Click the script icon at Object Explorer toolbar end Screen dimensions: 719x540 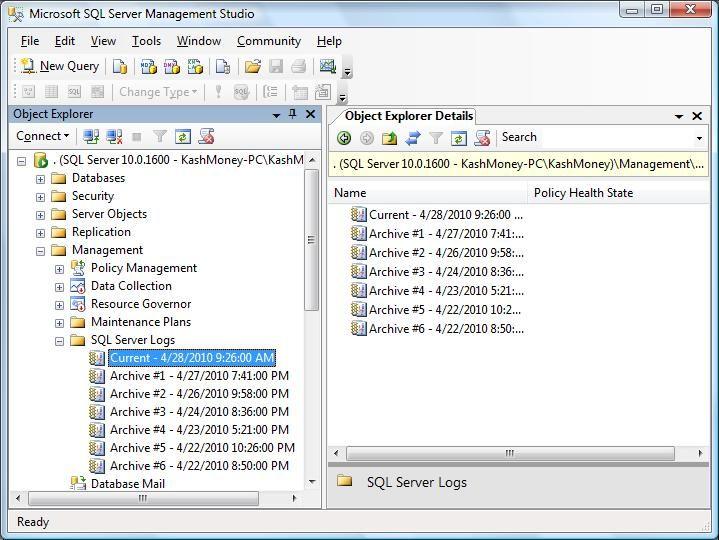pos(206,137)
